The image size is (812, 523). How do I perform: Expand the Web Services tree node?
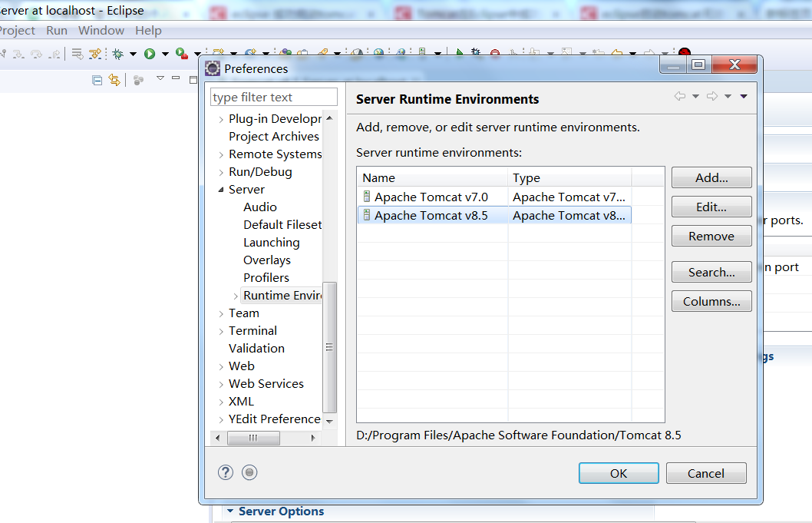tap(221, 384)
